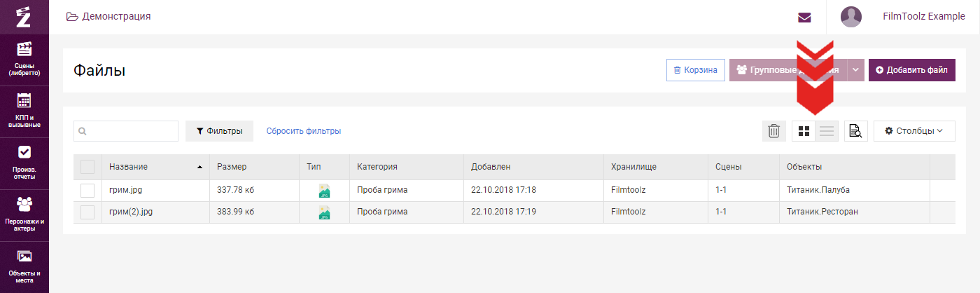Image resolution: width=980 pixels, height=293 pixels.
Task: Click the FilmToolz Z logo
Action: point(24,17)
